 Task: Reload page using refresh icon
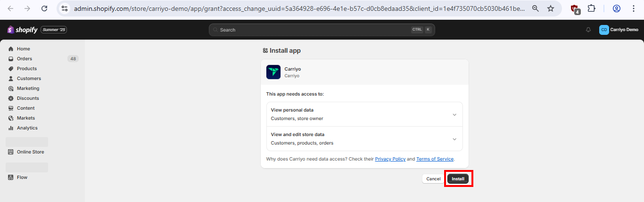click(x=44, y=8)
